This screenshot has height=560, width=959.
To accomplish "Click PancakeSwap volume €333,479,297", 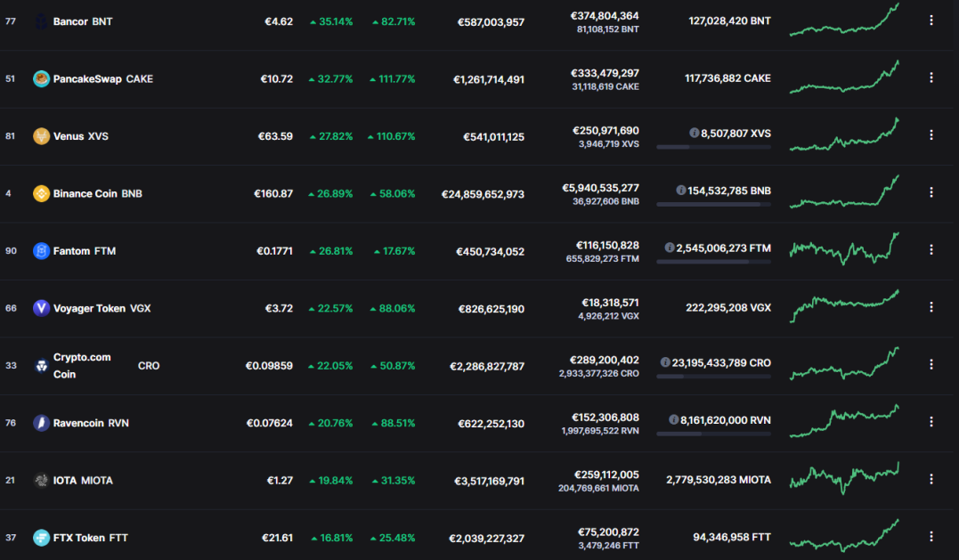I will (605, 73).
